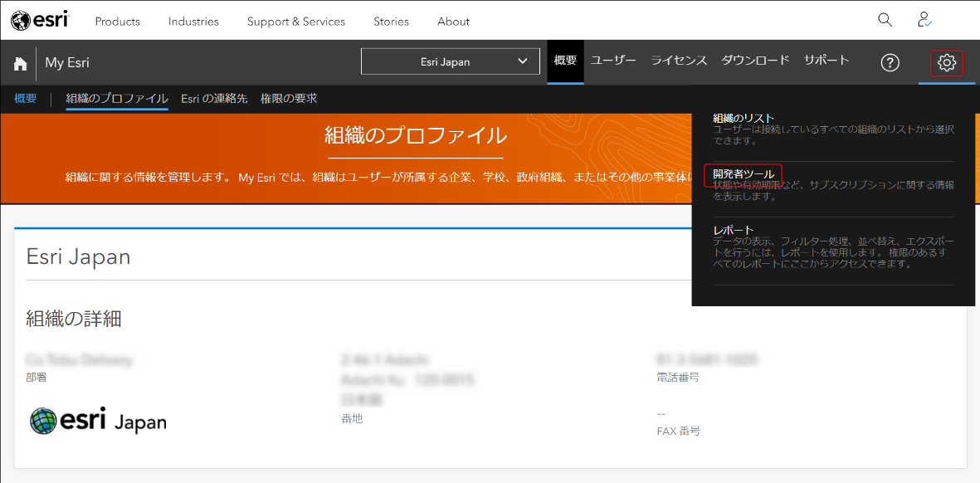Open 権限の要求 sub-tab

tap(289, 98)
